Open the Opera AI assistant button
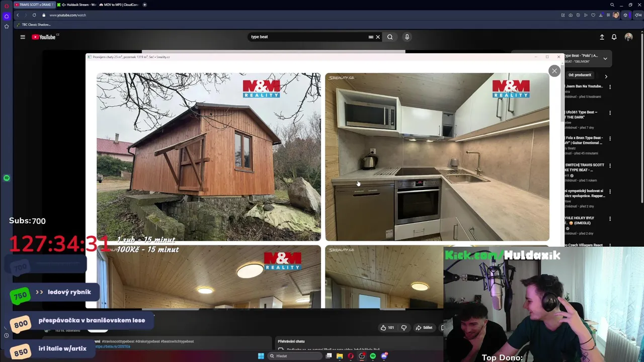This screenshot has height=362, width=644. 637,15
